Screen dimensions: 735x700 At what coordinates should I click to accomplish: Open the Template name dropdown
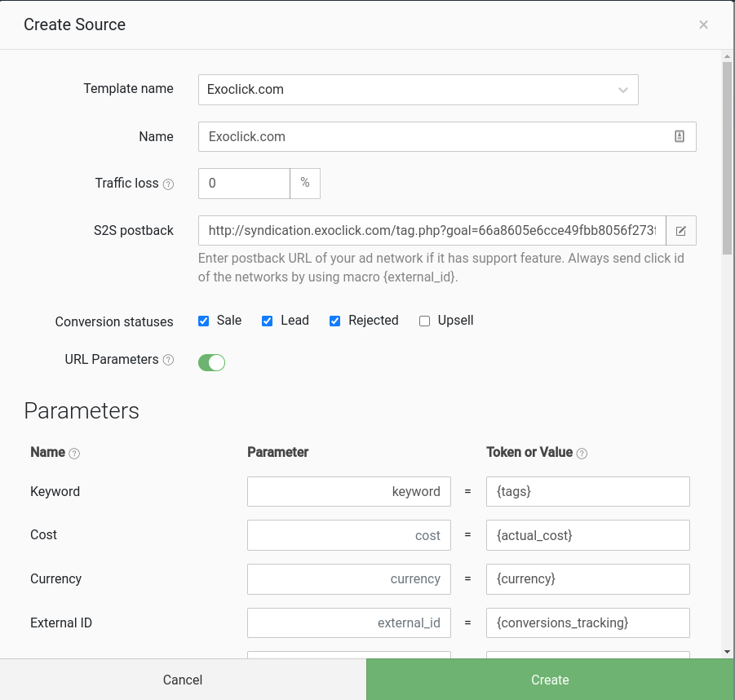point(418,90)
